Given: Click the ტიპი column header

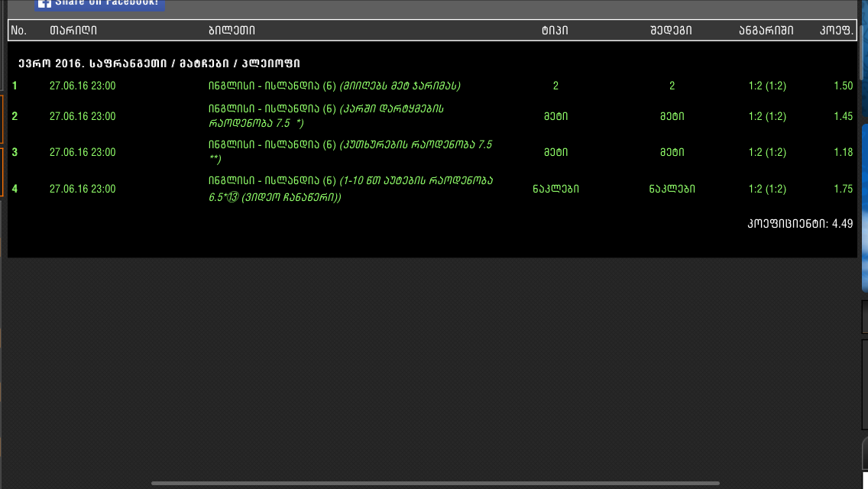Looking at the screenshot, I should (555, 31).
